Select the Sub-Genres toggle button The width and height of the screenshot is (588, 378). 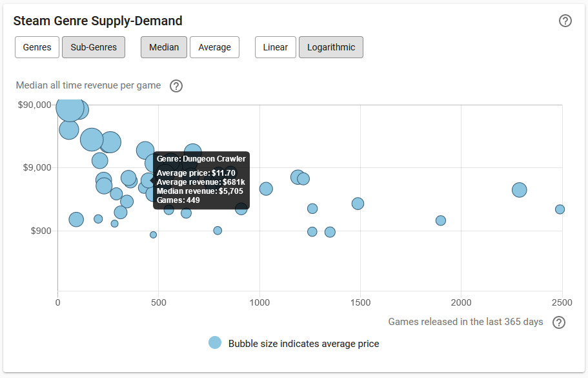tap(94, 47)
